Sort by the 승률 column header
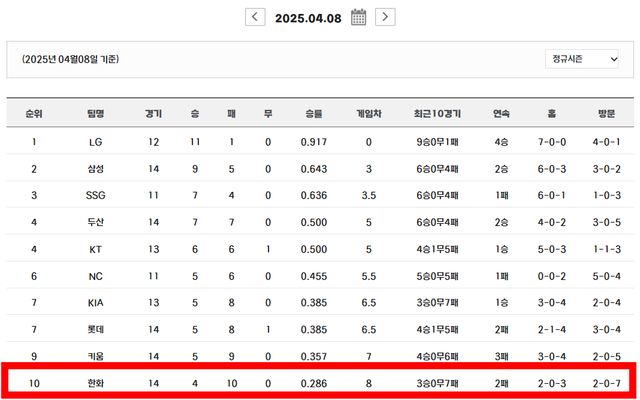Screen dimensions: 640x400 pyautogui.click(x=313, y=113)
